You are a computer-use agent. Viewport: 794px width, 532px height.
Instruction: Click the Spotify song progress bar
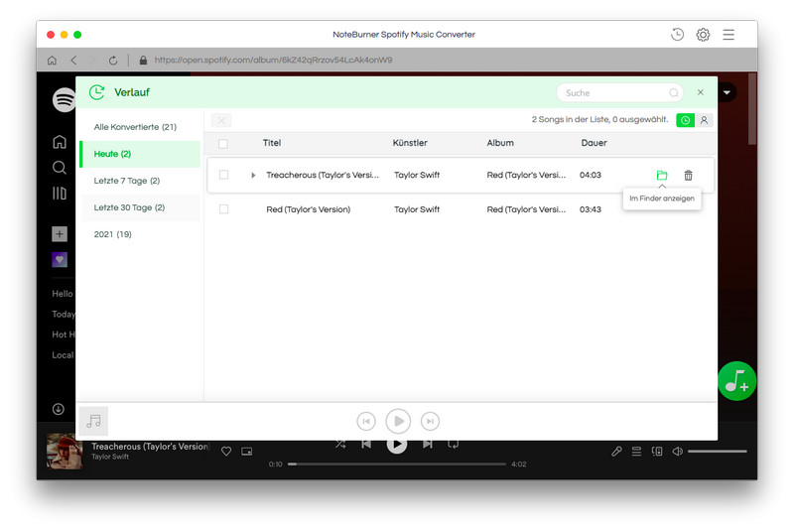coord(397,464)
